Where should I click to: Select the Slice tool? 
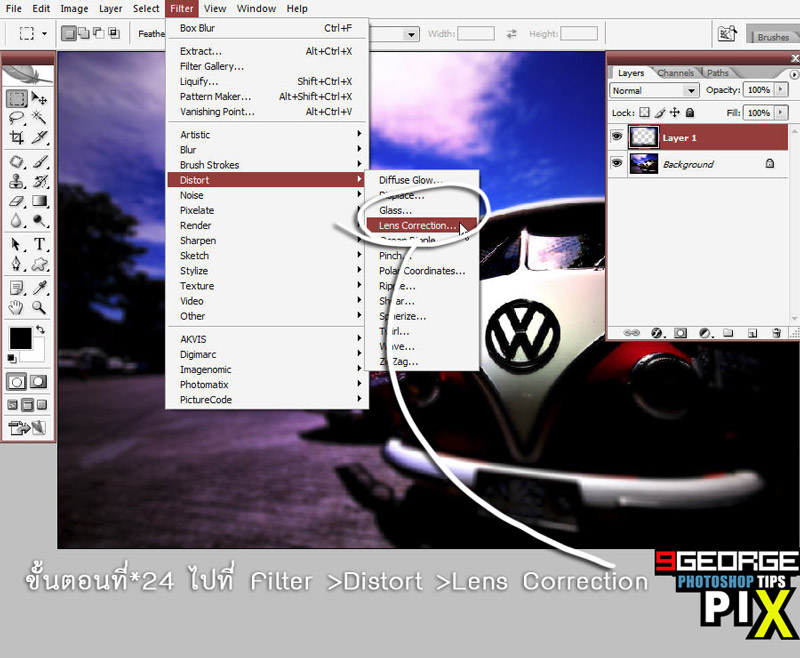click(x=39, y=137)
